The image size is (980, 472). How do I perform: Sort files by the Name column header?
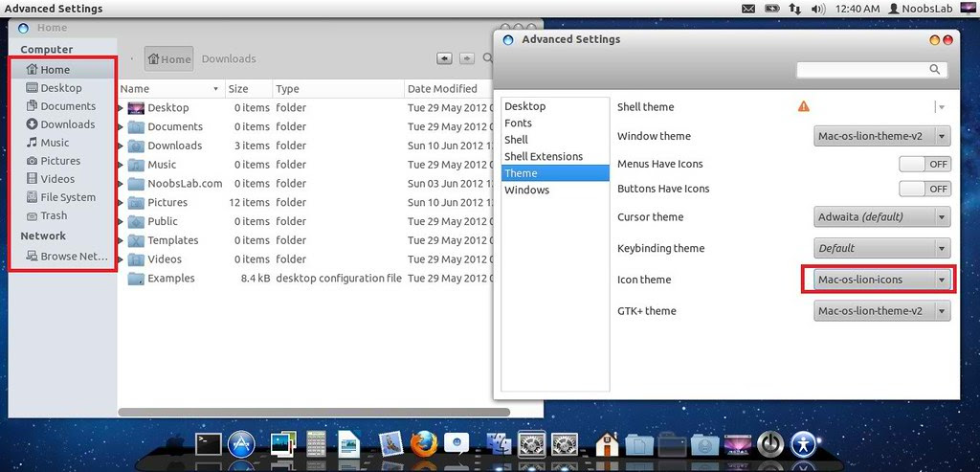coord(170,89)
